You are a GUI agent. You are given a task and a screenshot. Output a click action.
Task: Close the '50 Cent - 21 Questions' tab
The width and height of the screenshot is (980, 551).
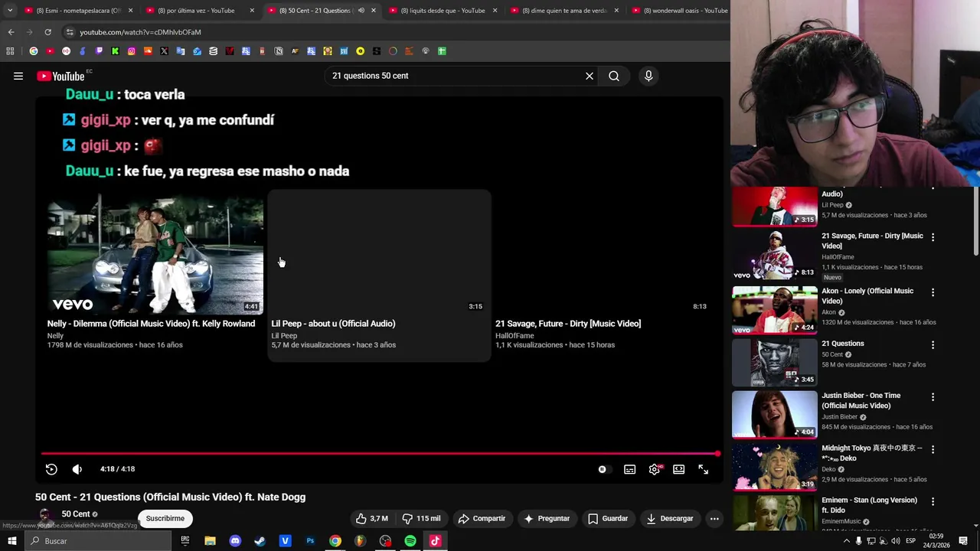pos(374,11)
